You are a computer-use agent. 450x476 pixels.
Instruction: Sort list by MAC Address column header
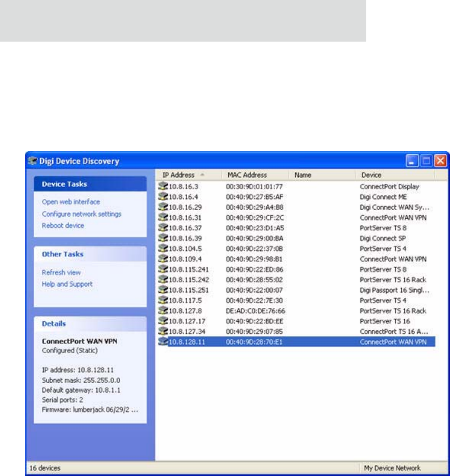click(255, 175)
